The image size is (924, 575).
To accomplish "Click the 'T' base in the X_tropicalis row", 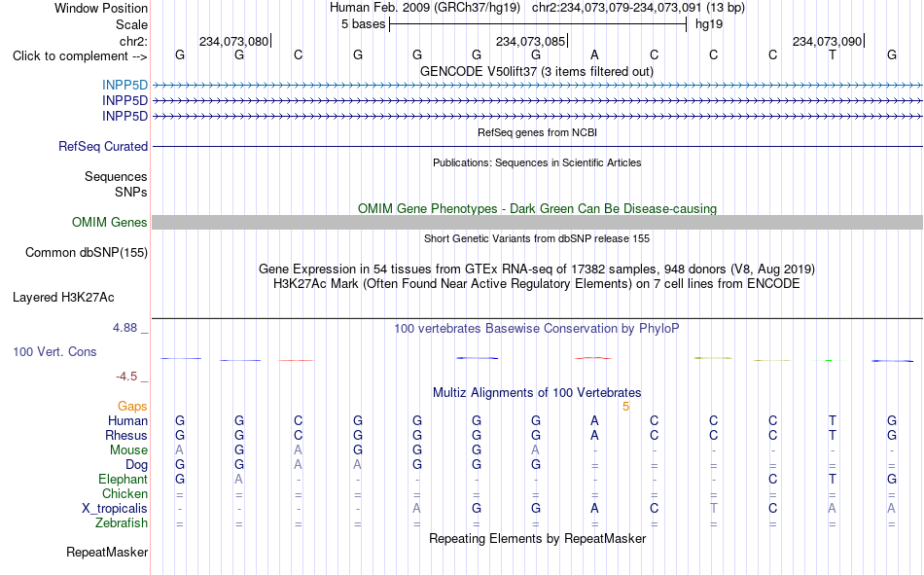I will tap(714, 509).
